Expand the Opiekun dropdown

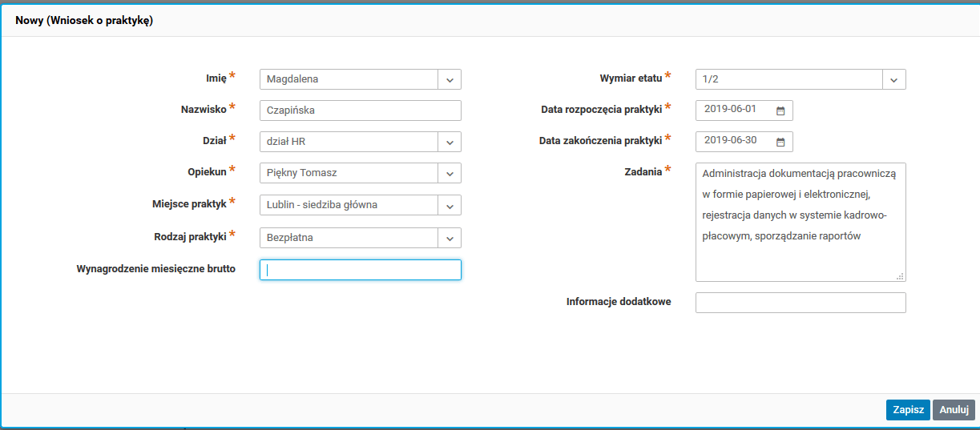450,173
